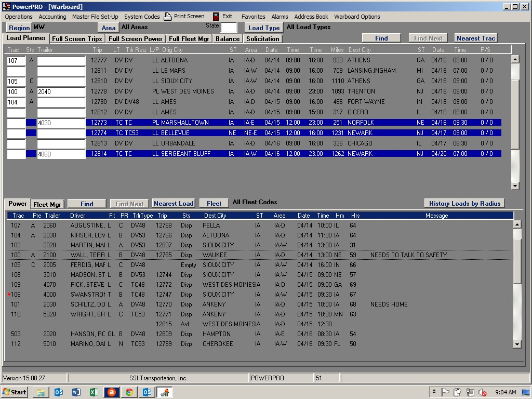The width and height of the screenshot is (532, 399).
Task: Select trip 12774 BELLEVUE row
Action: [294, 133]
